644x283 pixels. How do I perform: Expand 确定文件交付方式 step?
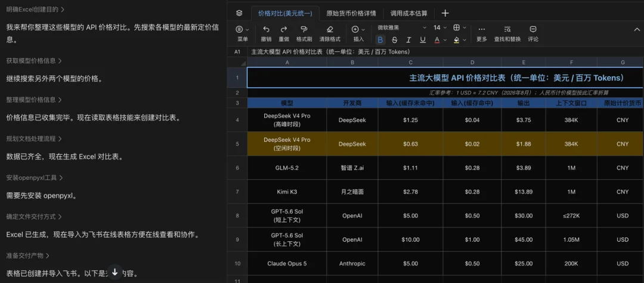tap(33, 216)
